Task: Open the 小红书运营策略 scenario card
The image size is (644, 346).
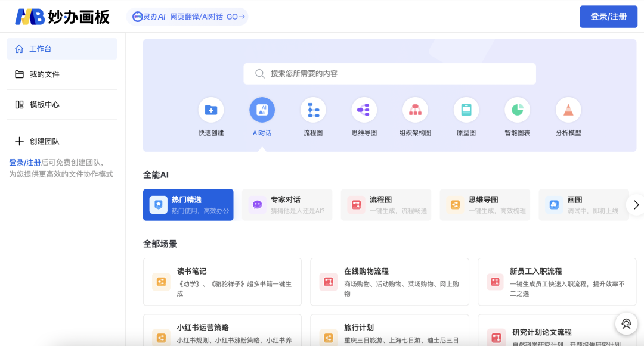Action: 222,331
